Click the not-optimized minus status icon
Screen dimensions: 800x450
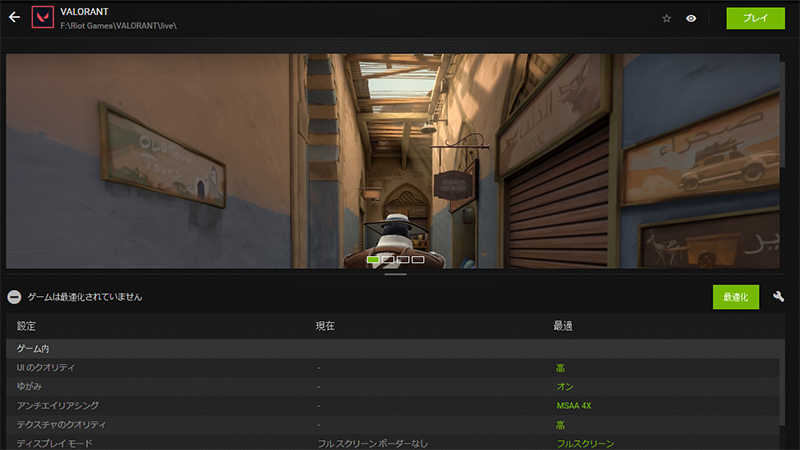click(x=14, y=297)
